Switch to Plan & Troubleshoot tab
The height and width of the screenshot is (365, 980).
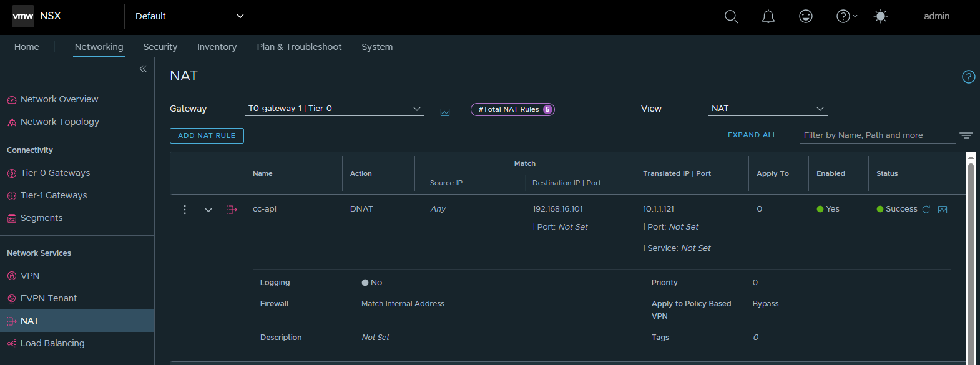[299, 47]
